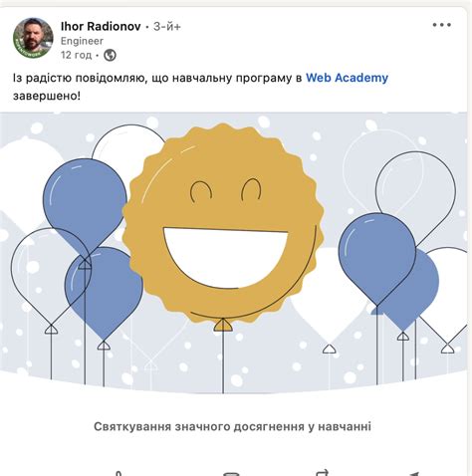Click the Engineer headline under the name

pyautogui.click(x=82, y=41)
